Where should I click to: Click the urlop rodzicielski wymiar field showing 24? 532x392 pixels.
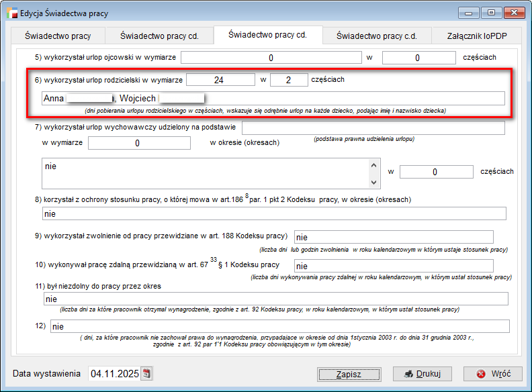(220, 80)
